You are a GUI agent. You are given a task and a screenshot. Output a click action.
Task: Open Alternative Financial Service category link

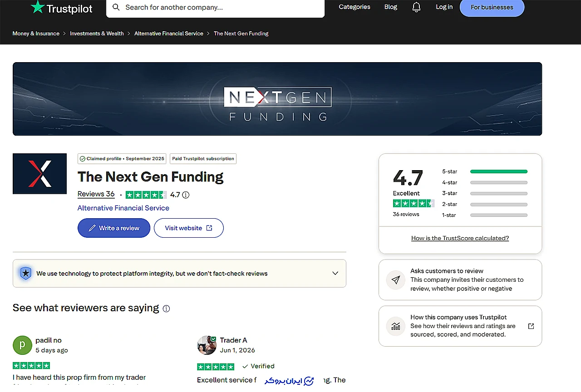click(123, 208)
